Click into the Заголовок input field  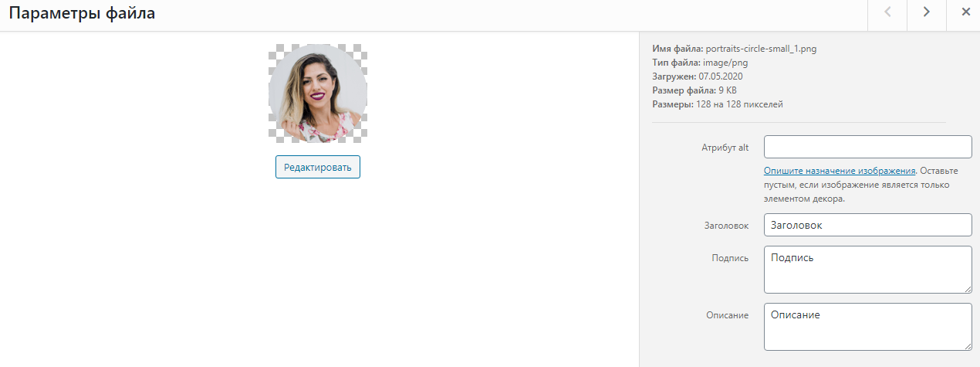point(867,225)
